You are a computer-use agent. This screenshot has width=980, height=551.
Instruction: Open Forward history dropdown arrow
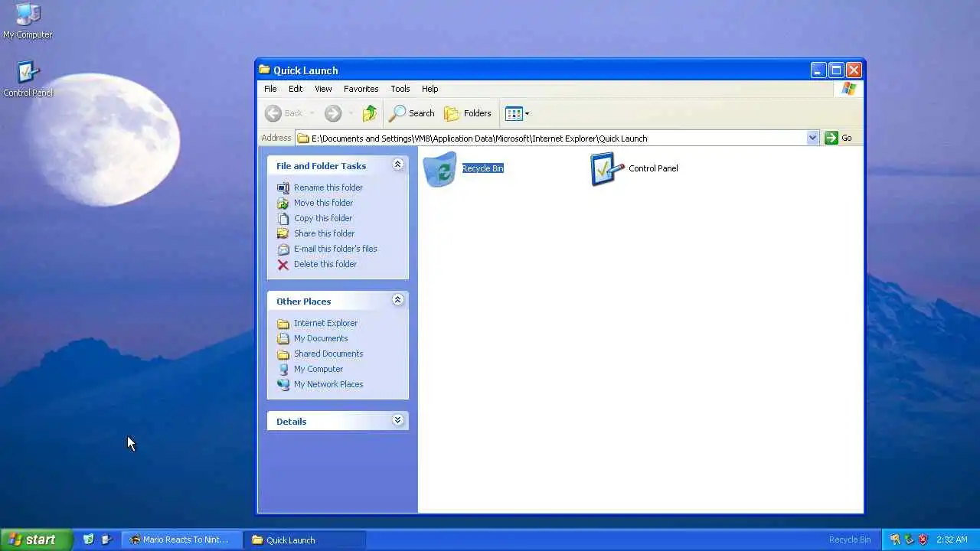pos(351,113)
